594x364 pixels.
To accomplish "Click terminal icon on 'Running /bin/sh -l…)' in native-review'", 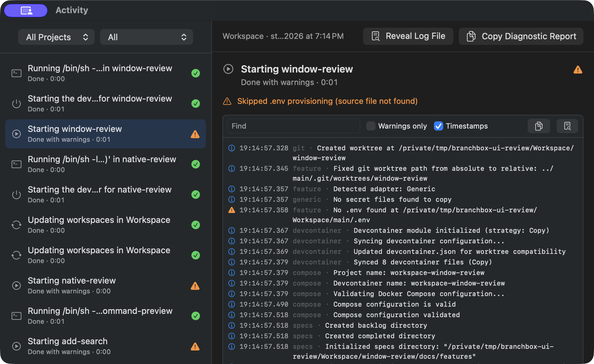I will (16, 164).
